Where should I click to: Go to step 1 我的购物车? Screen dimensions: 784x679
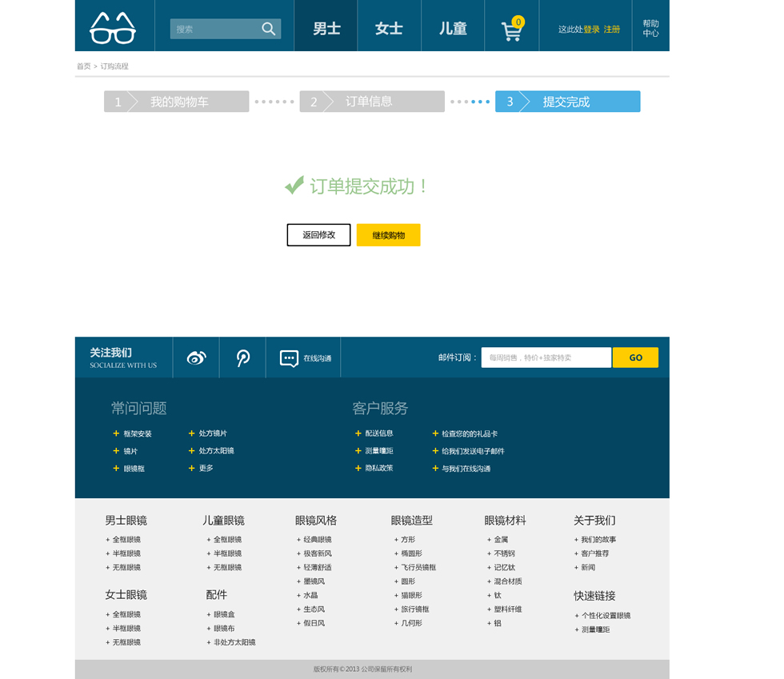point(176,102)
